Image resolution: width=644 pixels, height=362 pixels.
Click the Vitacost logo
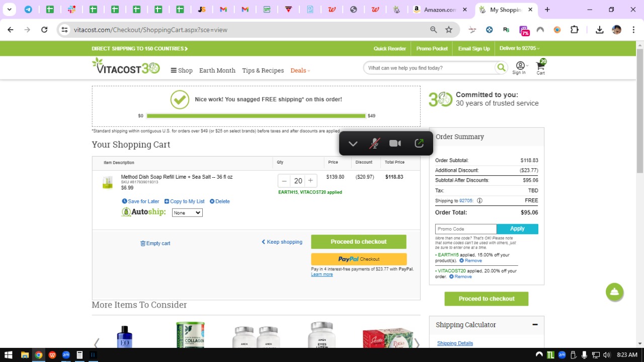[x=126, y=66]
